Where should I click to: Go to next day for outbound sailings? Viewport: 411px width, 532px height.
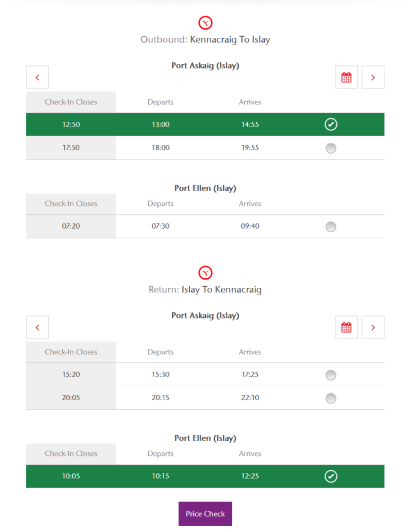pyautogui.click(x=373, y=77)
